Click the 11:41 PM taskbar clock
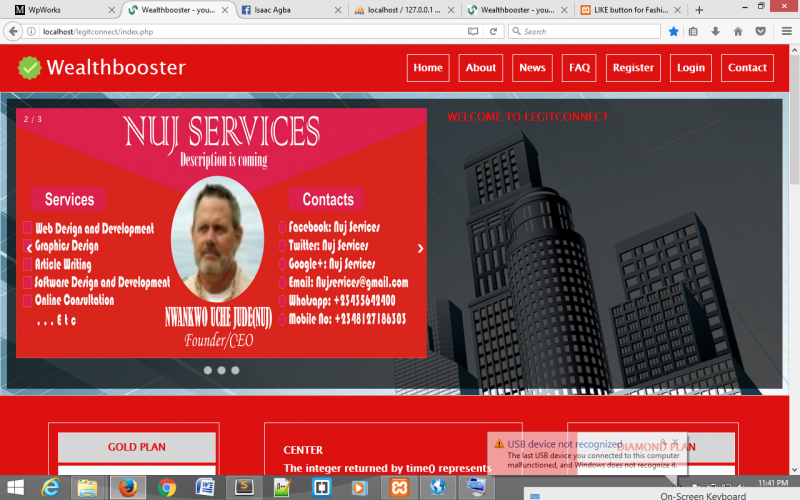The image size is (800, 500). point(773,483)
